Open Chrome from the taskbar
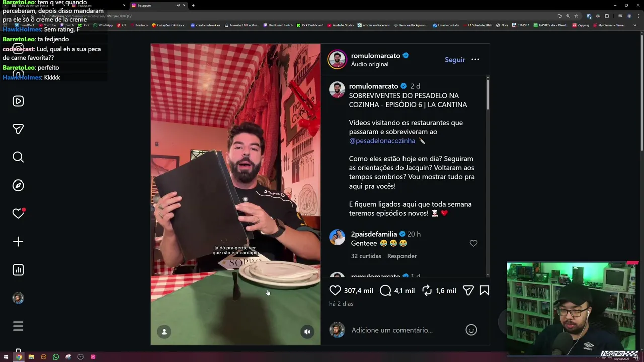This screenshot has width=644, height=362. (x=19, y=357)
